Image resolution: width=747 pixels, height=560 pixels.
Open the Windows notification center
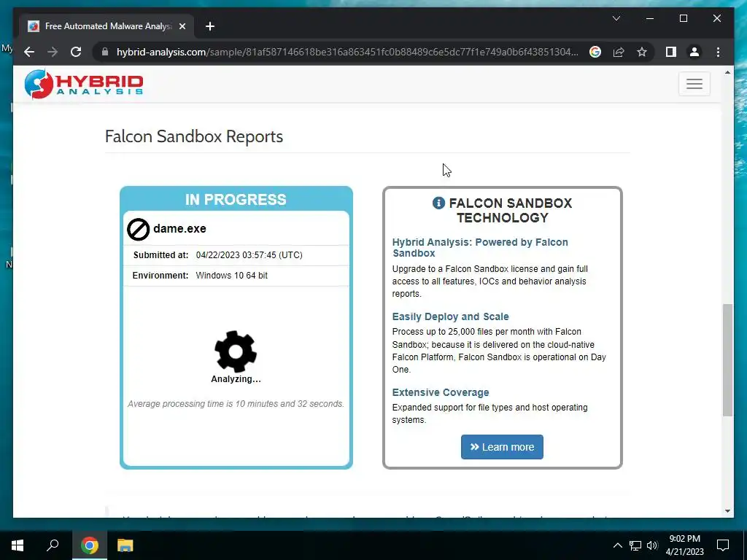coord(723,545)
